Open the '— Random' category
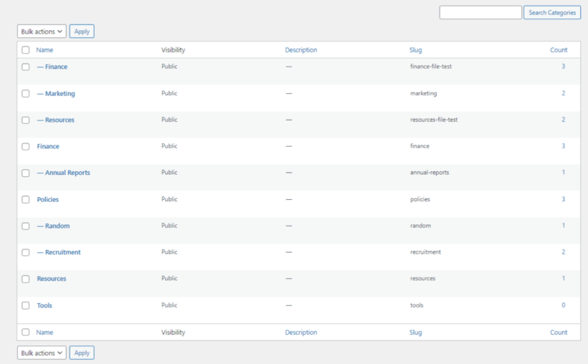This screenshot has width=588, height=364. point(53,226)
